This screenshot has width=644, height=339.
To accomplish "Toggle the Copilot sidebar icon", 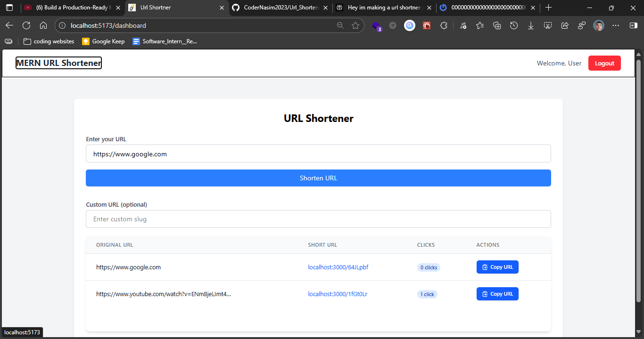I will (633, 25).
